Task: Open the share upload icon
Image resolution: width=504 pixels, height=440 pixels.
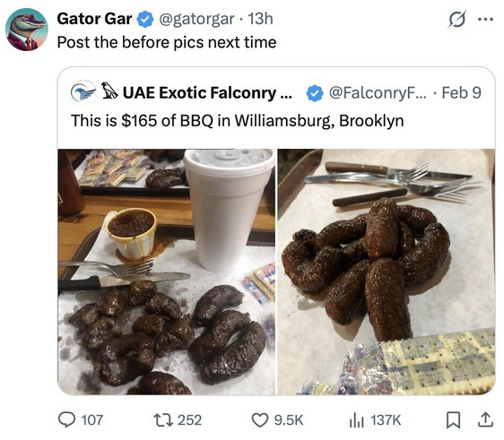Action: (485, 419)
